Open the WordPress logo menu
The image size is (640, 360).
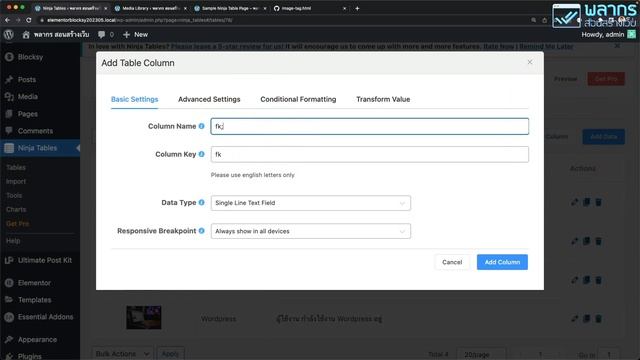click(9, 35)
